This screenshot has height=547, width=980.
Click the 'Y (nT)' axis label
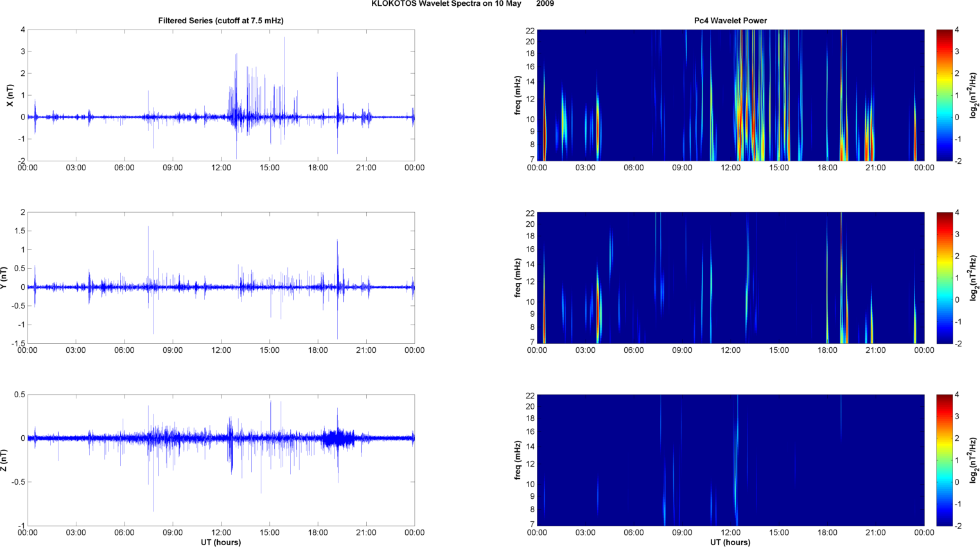click(4, 278)
